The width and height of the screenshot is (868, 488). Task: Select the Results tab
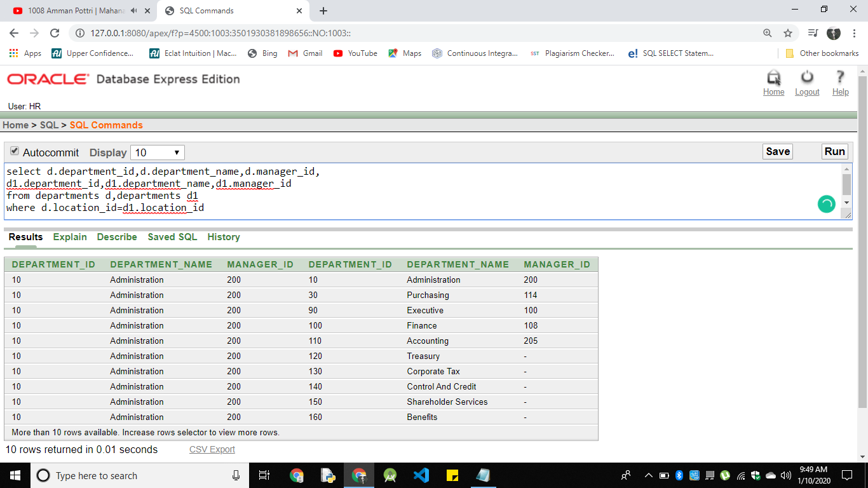(x=25, y=237)
